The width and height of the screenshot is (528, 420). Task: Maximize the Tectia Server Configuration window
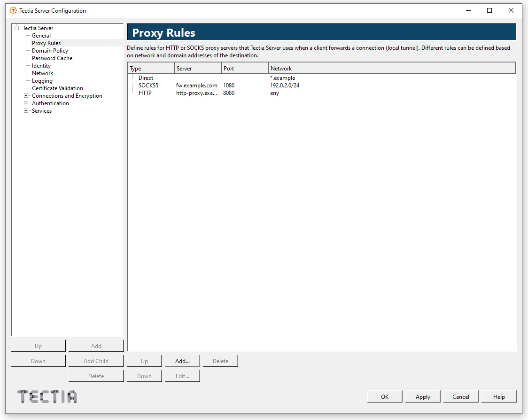click(x=489, y=10)
